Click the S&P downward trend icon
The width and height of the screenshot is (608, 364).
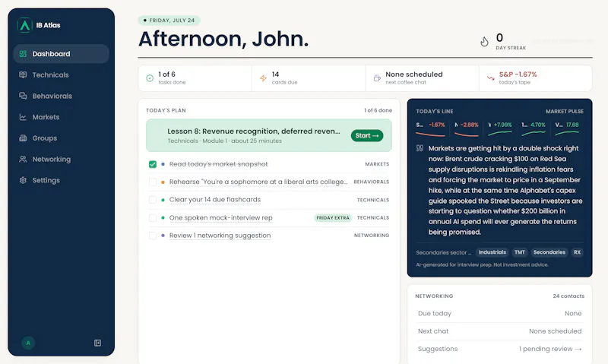tap(490, 78)
